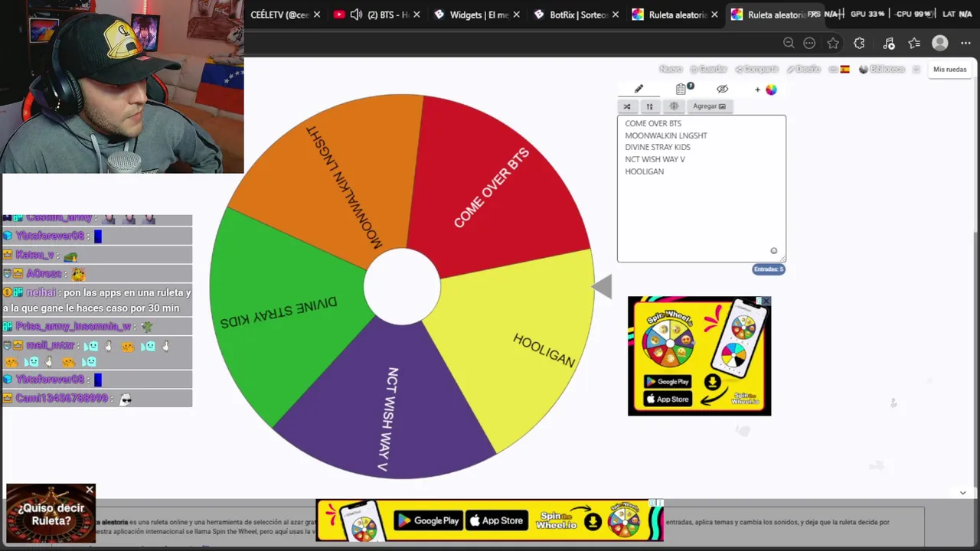980x551 pixels.
Task: Open Diseño design settings
Action: tap(803, 69)
